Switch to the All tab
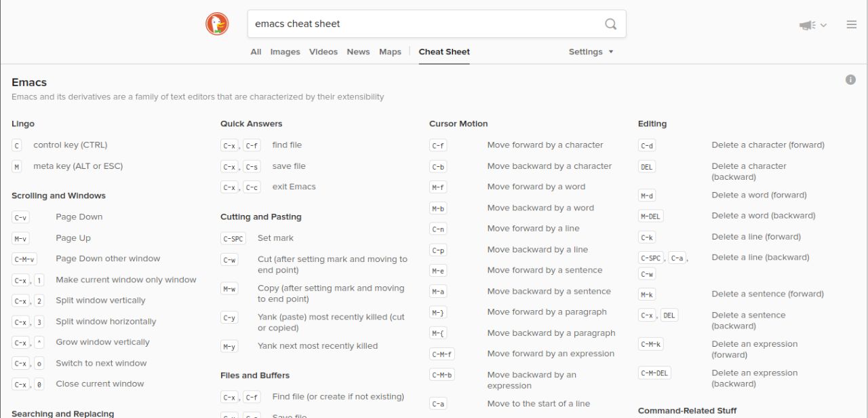868x418 pixels. click(256, 52)
